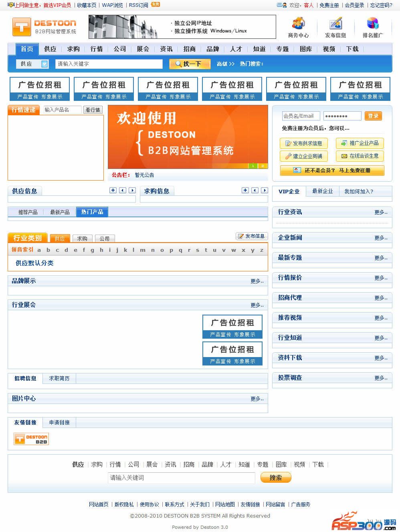Click the DESTOON B2B friend link logo
The height and width of the screenshot is (532, 400).
[x=31, y=439]
